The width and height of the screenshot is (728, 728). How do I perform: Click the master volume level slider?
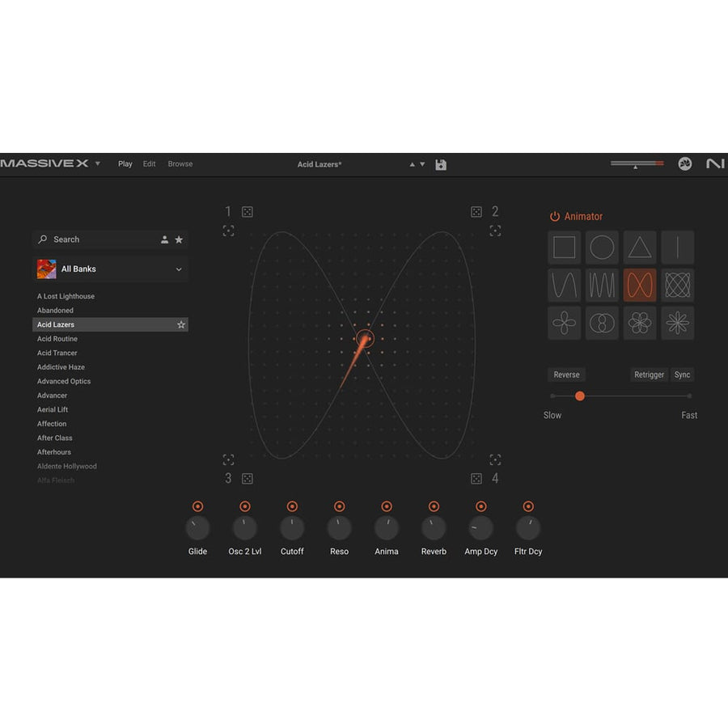[x=637, y=163]
